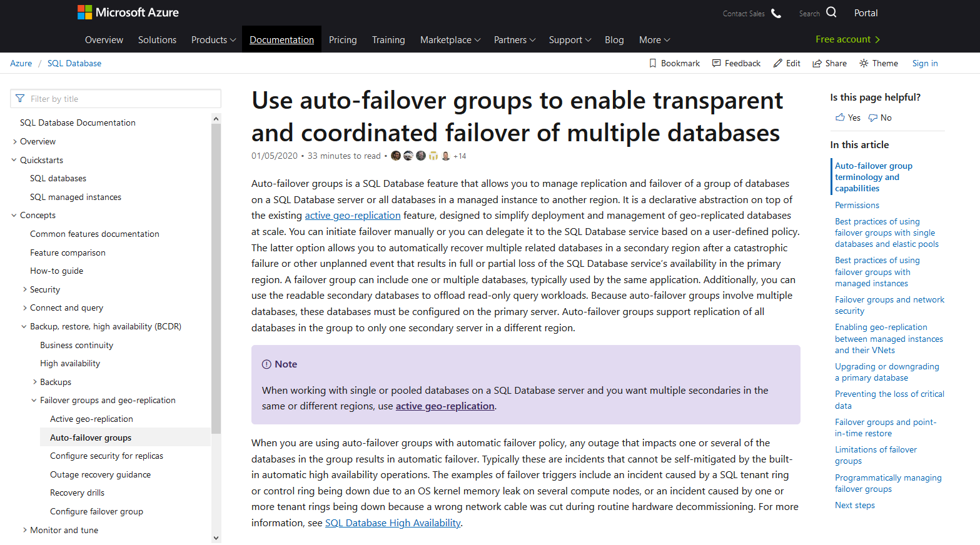Viewport: 980px width, 545px height.
Task: Open the Pricing nav item
Action: tap(343, 39)
